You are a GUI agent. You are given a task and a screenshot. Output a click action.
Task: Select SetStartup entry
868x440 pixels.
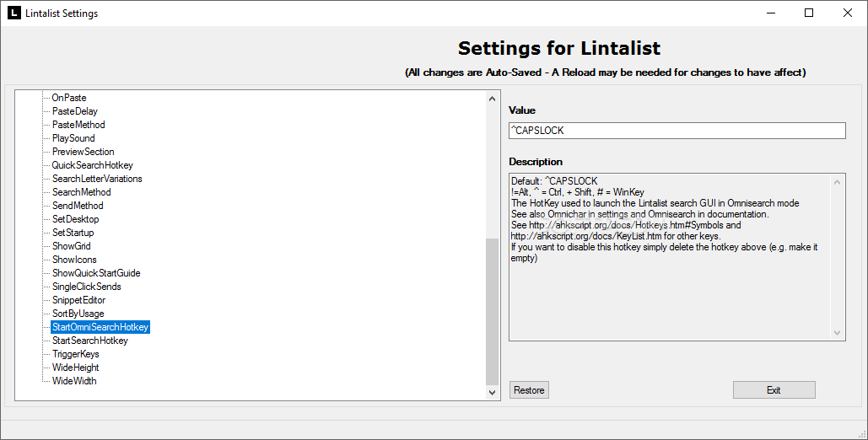73,233
